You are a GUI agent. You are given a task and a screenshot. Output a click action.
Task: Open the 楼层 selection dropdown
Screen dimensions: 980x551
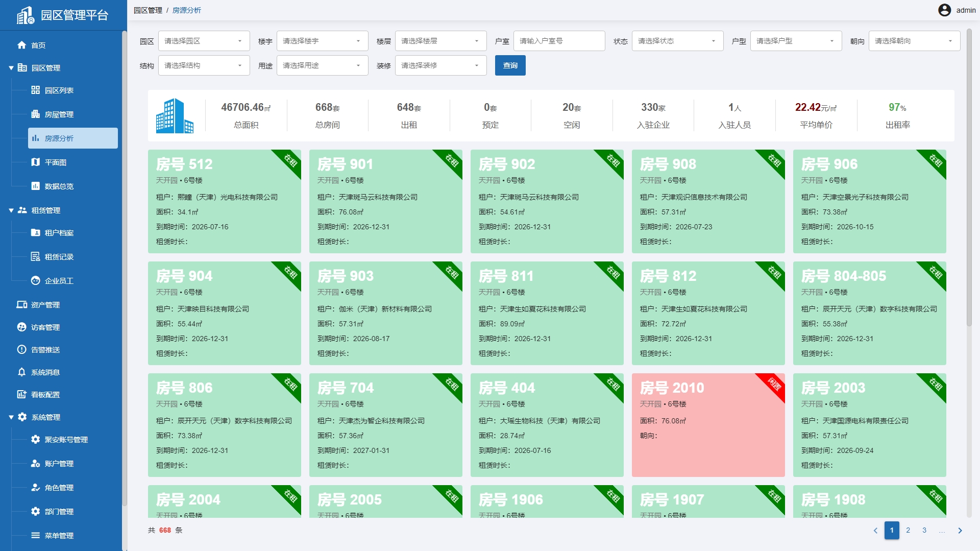[440, 41]
